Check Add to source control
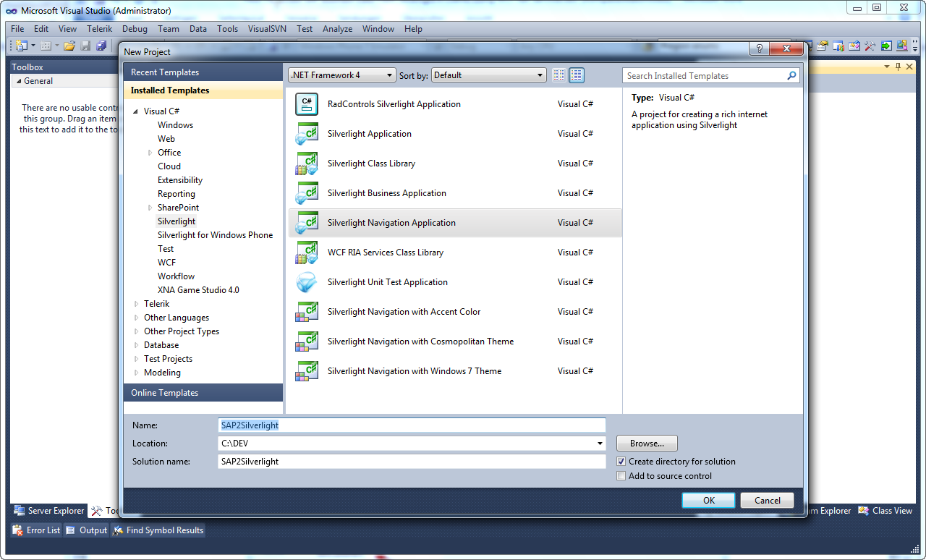 (621, 476)
